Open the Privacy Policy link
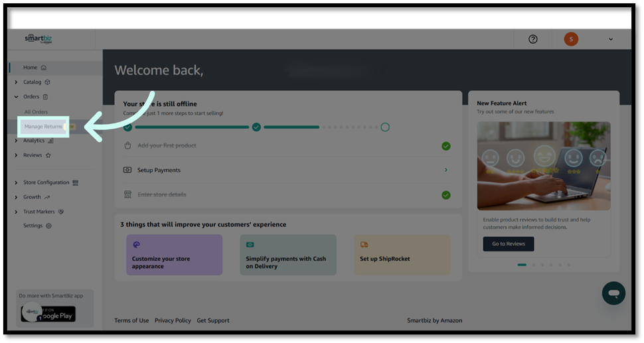644x343 pixels. click(x=173, y=320)
